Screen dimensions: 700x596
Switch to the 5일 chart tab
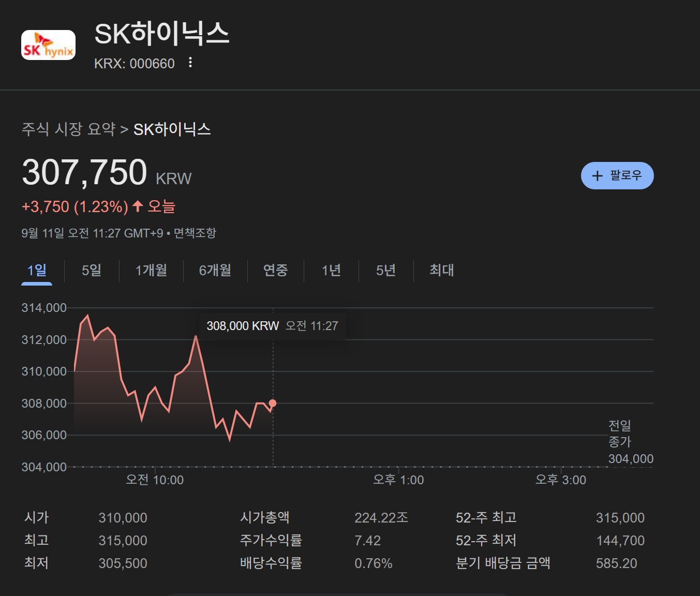[x=92, y=270]
